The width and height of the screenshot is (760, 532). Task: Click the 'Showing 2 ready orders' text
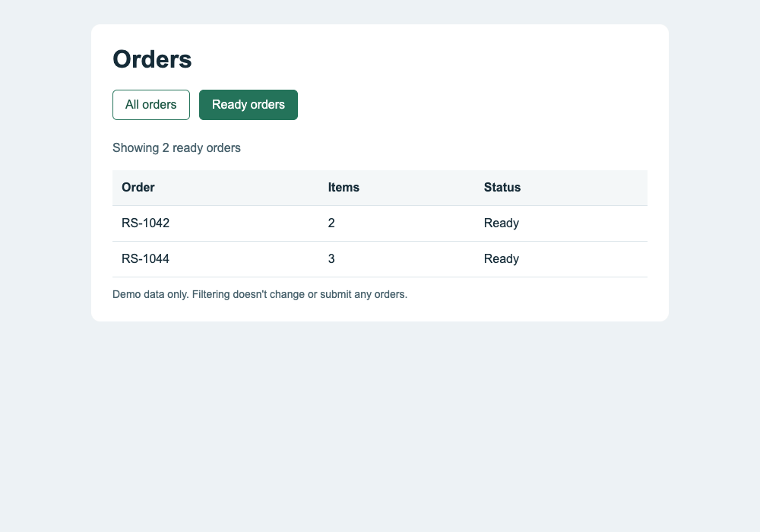(176, 147)
